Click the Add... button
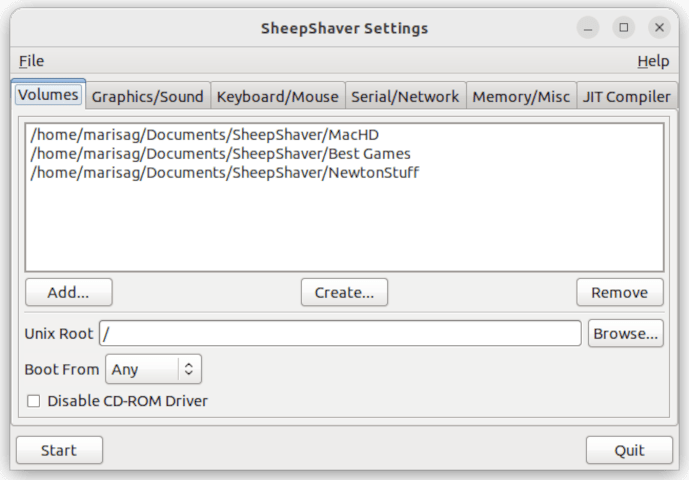 tap(69, 292)
